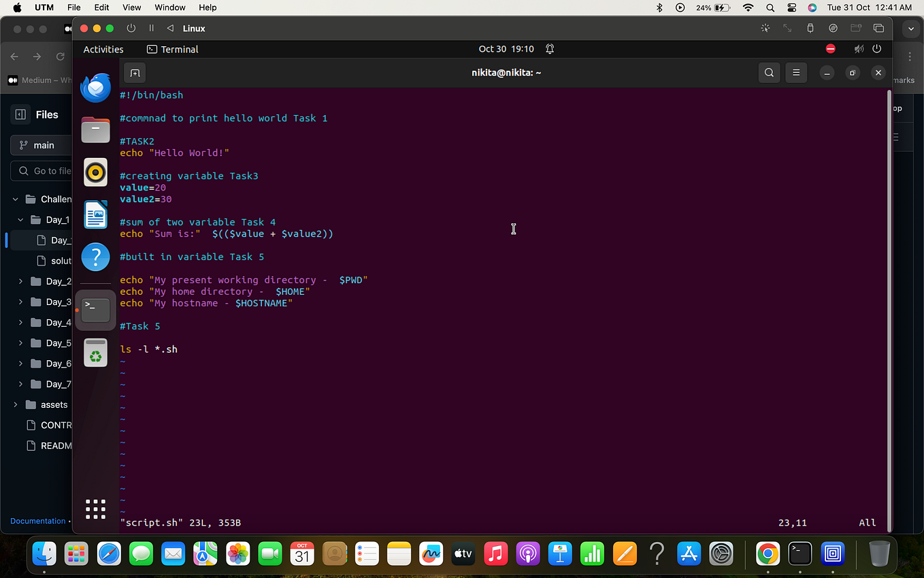Open the notification bell beside the clock
This screenshot has width=924, height=578.
(549, 48)
